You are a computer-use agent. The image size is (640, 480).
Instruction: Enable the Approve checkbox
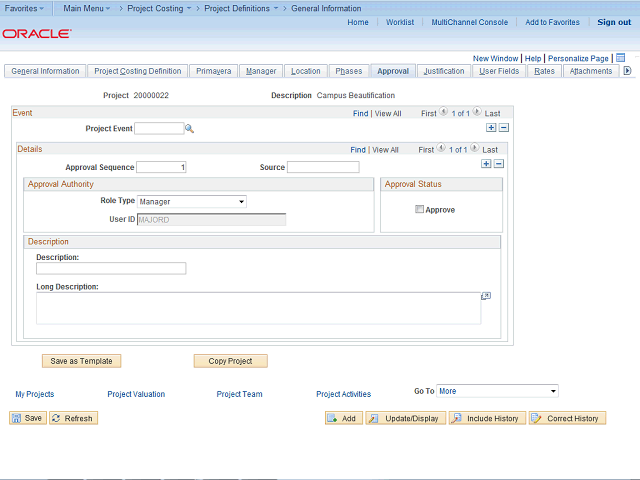coord(420,210)
